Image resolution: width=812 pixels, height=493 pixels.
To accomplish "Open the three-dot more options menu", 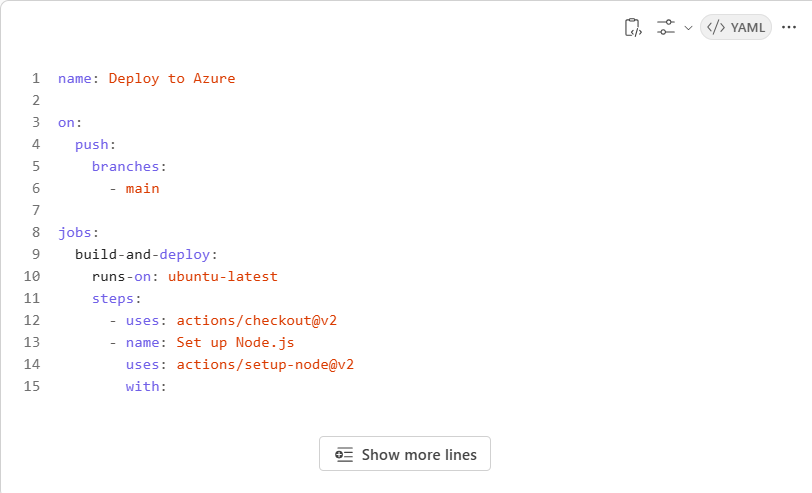I will (x=789, y=27).
